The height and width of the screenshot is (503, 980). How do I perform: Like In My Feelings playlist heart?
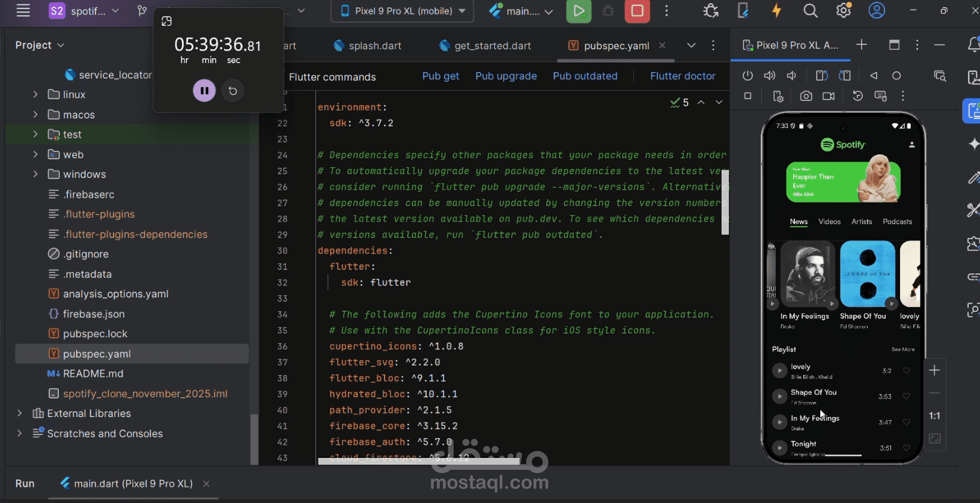coord(907,422)
